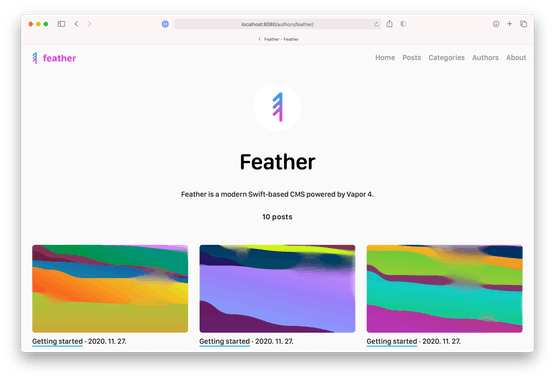Open the purple landscape post thumbnail
Screen dimensions: 555x380
pyautogui.click(x=277, y=289)
